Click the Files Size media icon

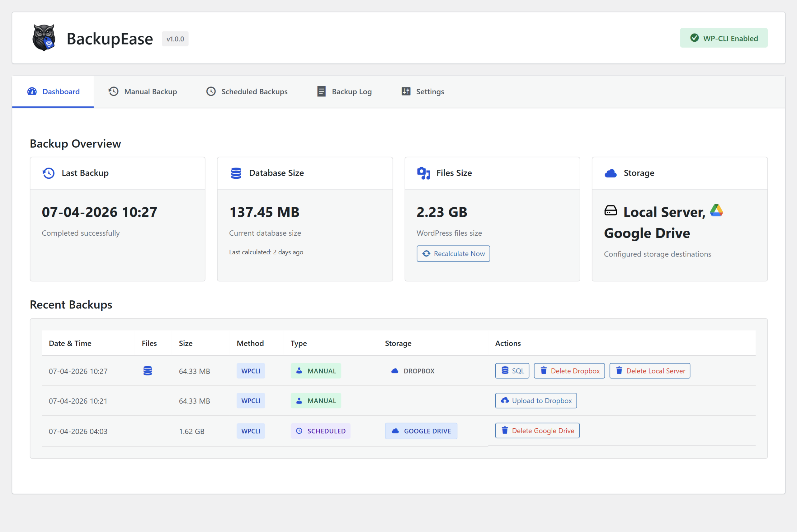(x=423, y=173)
